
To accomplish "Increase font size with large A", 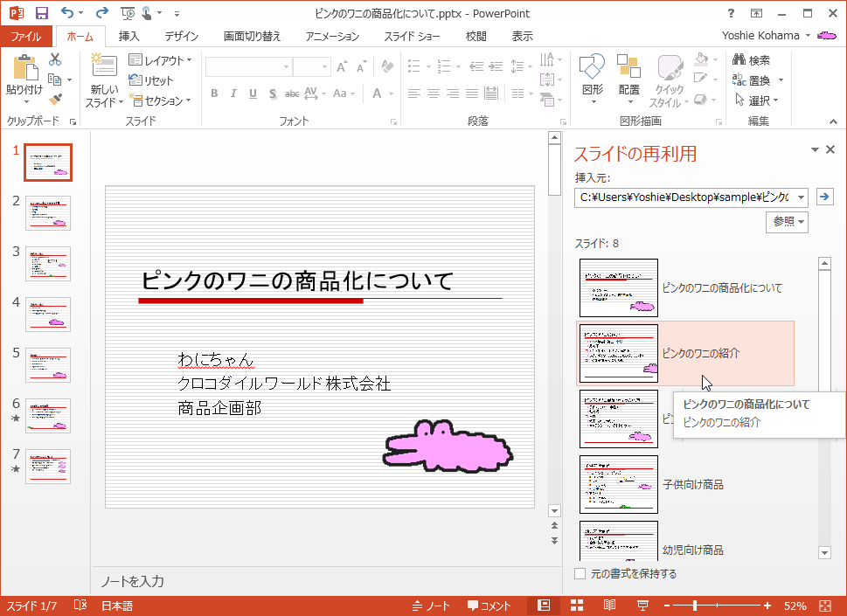I will 342,66.
